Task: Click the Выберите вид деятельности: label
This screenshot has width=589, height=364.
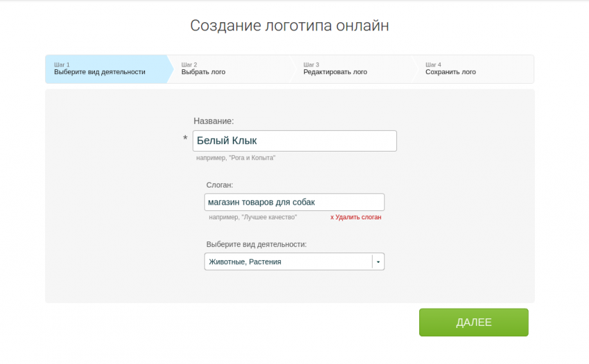Action: tap(256, 244)
